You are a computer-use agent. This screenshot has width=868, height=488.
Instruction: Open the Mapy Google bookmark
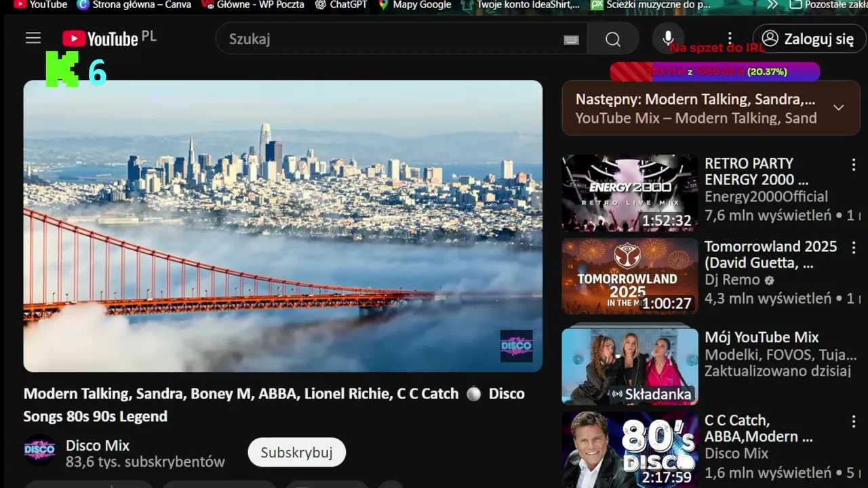point(415,5)
